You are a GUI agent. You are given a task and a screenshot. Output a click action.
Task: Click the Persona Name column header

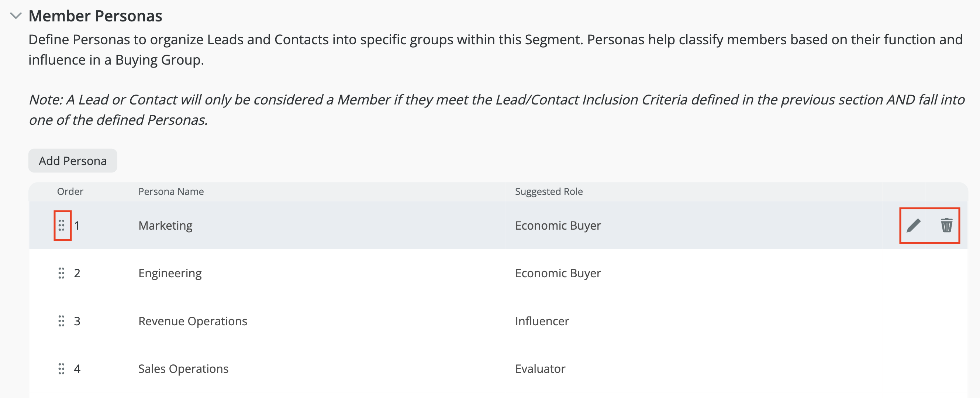(171, 191)
